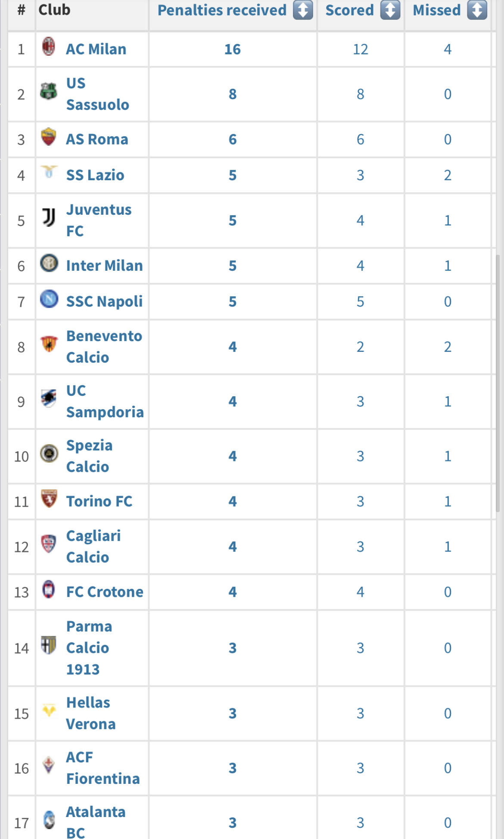Click the Hellas Verona crest icon
504x839 pixels.
49,710
